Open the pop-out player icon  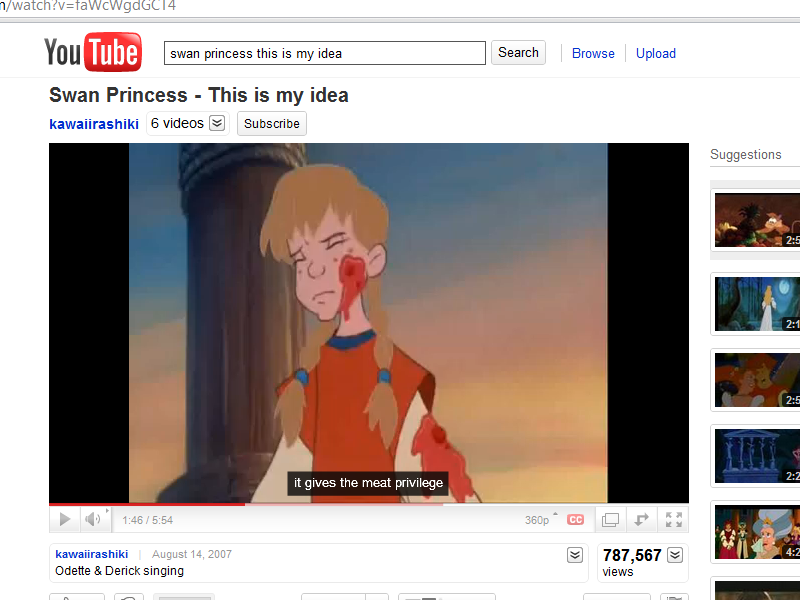(641, 519)
